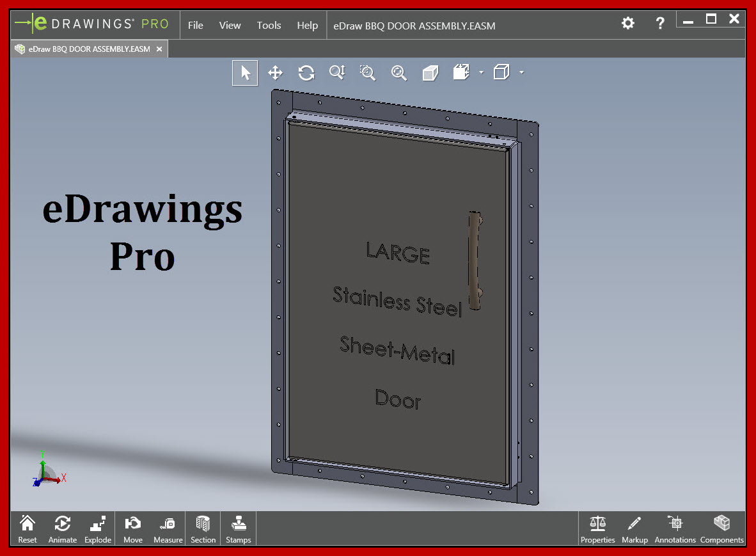The width and height of the screenshot is (756, 556).
Task: Open the Section tool
Action: [203, 529]
